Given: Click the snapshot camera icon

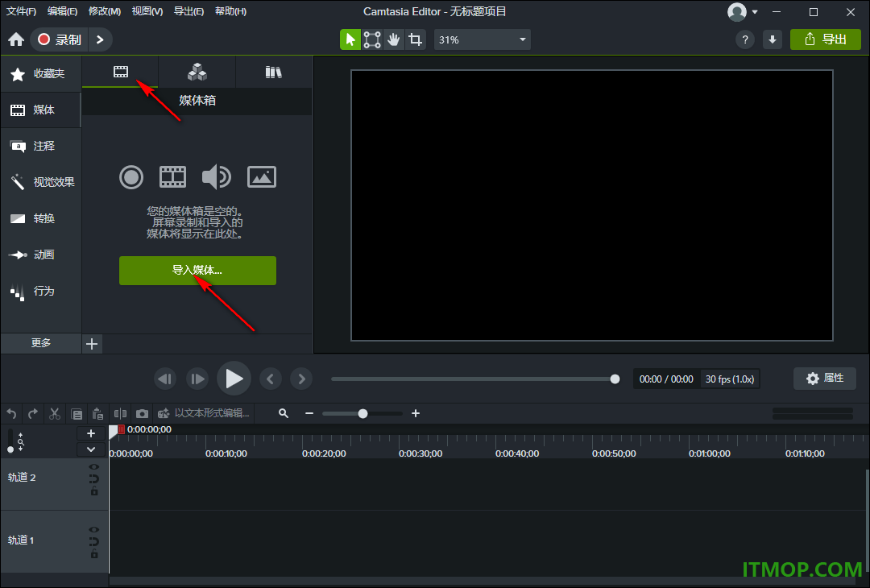Looking at the screenshot, I should pos(142,414).
